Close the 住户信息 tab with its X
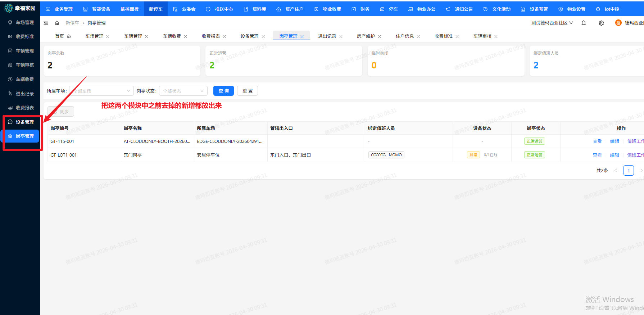This screenshot has height=315, width=644. (x=418, y=36)
